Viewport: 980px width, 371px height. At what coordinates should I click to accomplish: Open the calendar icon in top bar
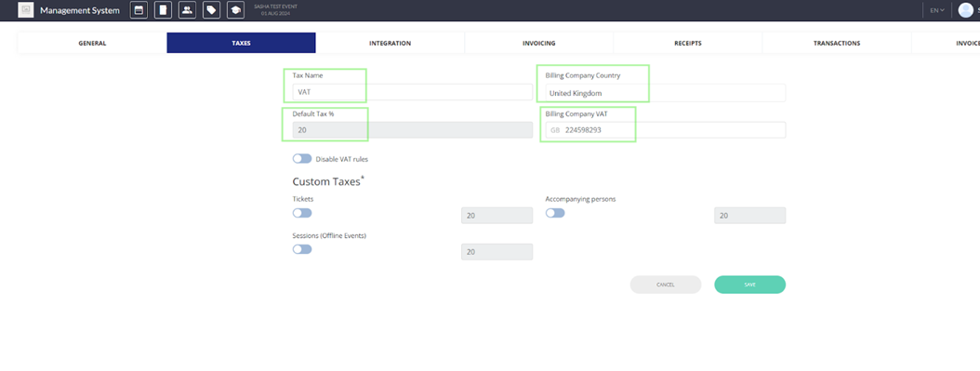(139, 10)
